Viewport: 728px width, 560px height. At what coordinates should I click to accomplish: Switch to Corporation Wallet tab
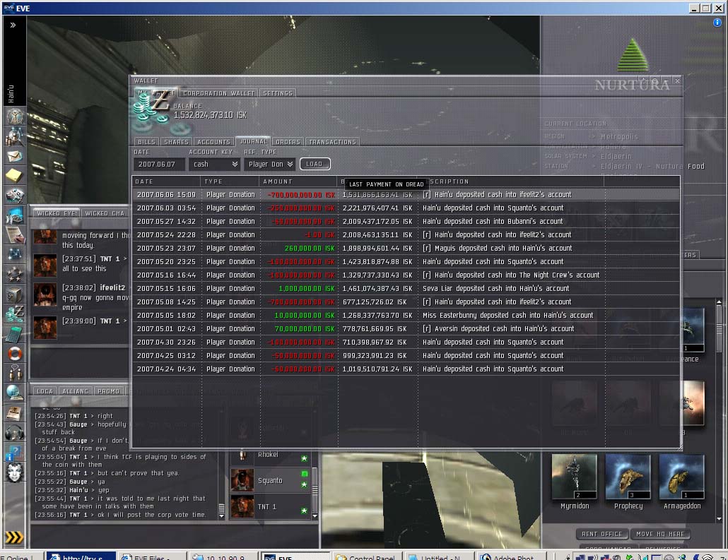point(218,93)
